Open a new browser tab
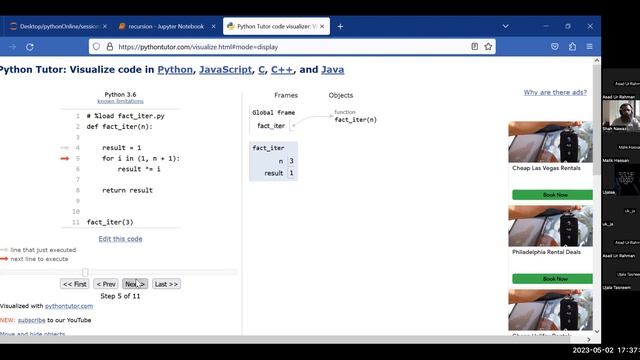The height and width of the screenshot is (360, 640). tap(340, 27)
